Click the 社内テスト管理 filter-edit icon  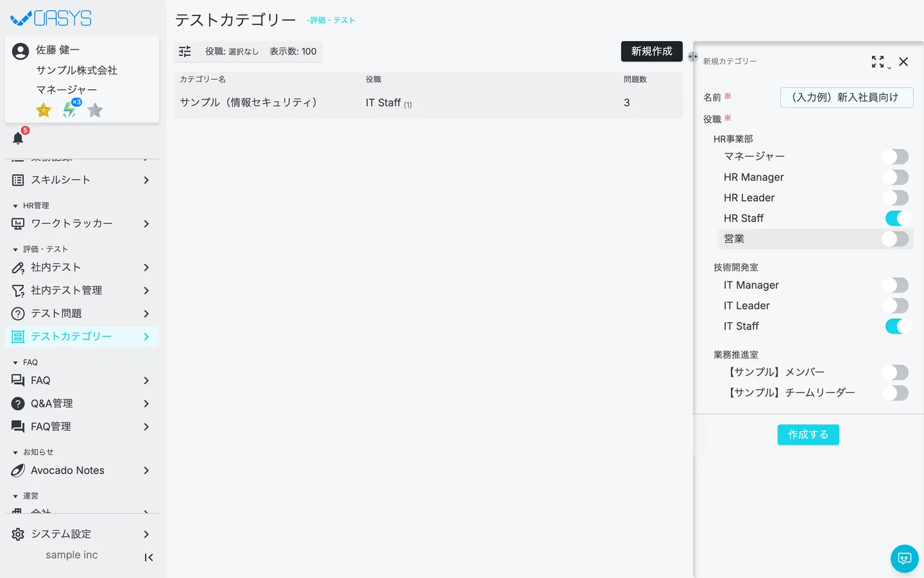click(18, 290)
